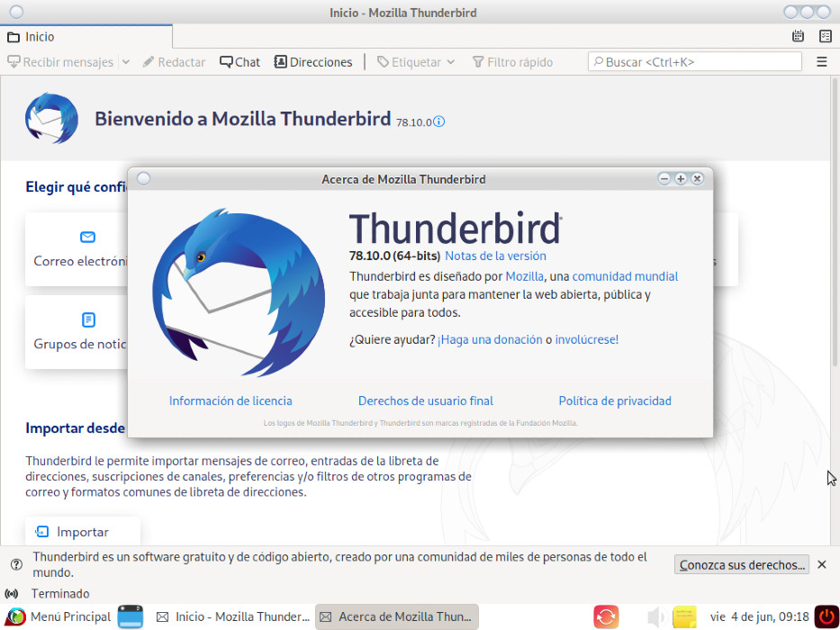Click the update manager tray icon
Image resolution: width=840 pixels, height=630 pixels.
coord(606,616)
